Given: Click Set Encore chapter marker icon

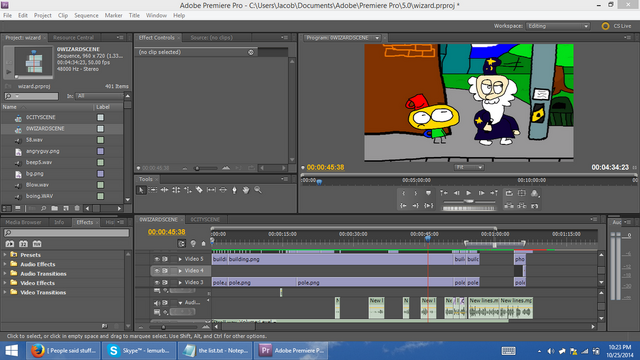Looking at the screenshot, I should click(193, 244).
